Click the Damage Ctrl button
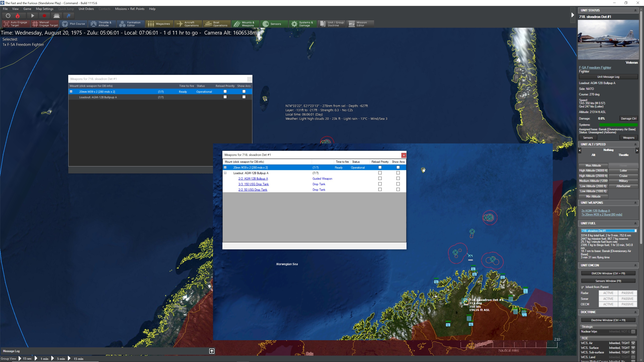The height and width of the screenshot is (362, 644). [x=629, y=118]
